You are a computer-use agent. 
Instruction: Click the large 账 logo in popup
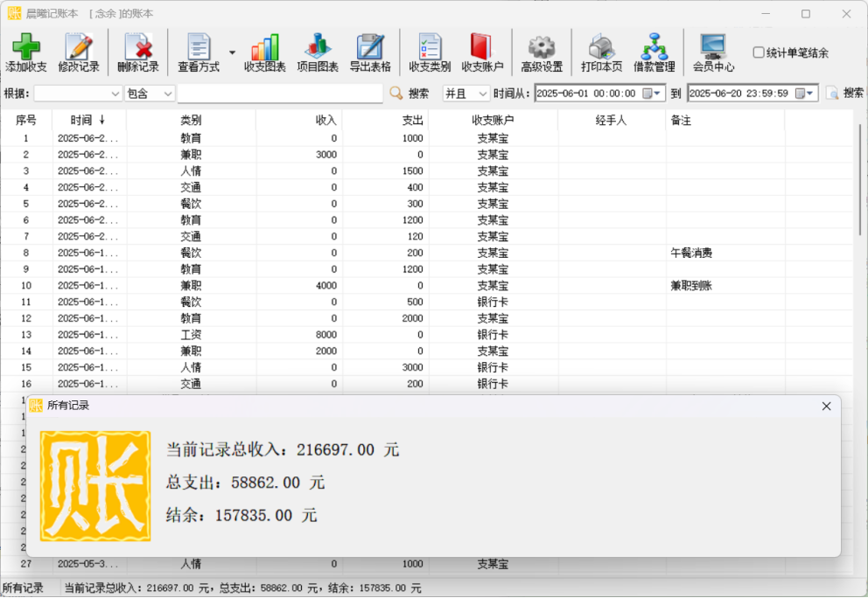tap(95, 486)
